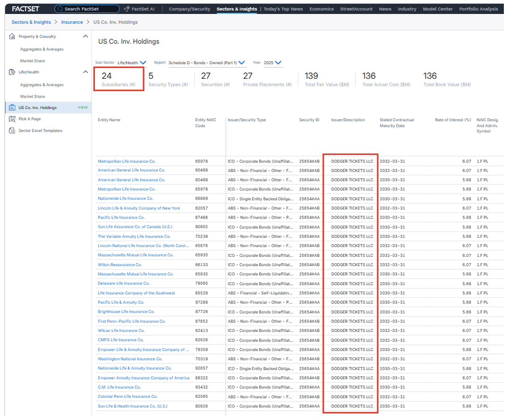
Task: Open Market Share under Property & Casualty
Action: (x=32, y=61)
